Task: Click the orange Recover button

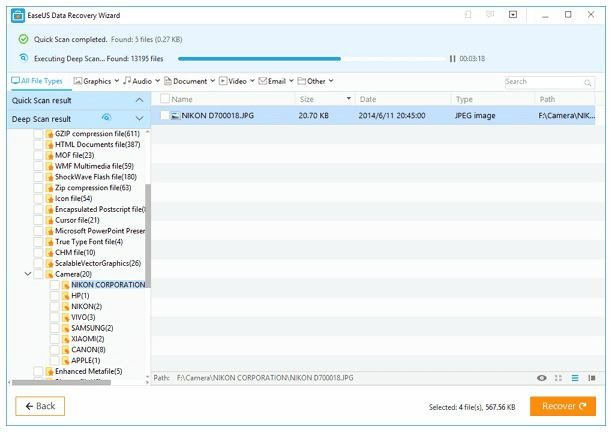Action: click(563, 406)
